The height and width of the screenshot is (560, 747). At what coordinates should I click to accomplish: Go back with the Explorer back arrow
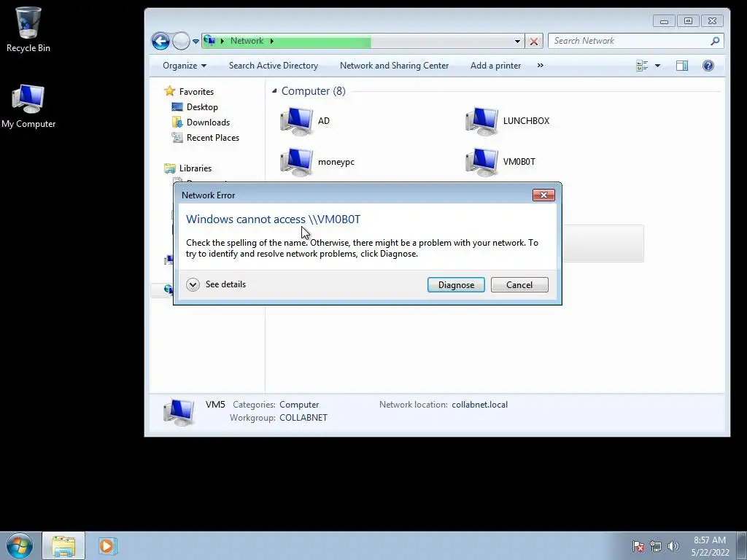[160, 41]
